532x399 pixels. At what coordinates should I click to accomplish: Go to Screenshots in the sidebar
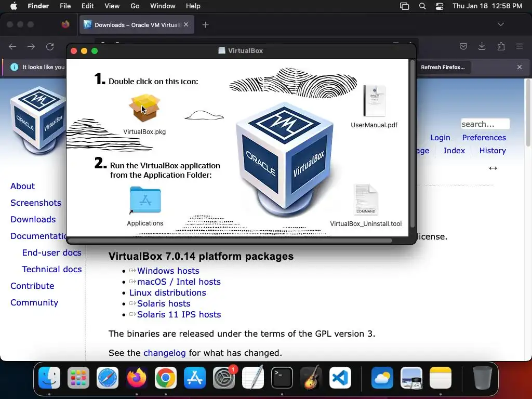point(36,203)
